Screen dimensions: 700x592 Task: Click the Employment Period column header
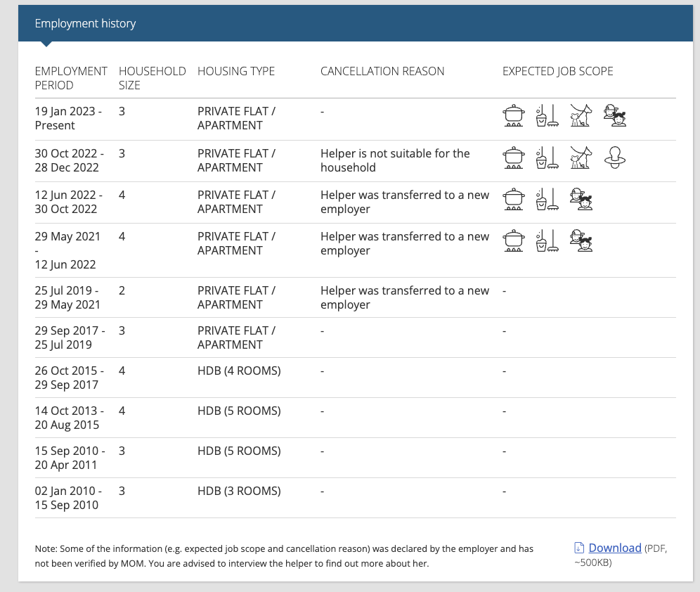click(71, 78)
